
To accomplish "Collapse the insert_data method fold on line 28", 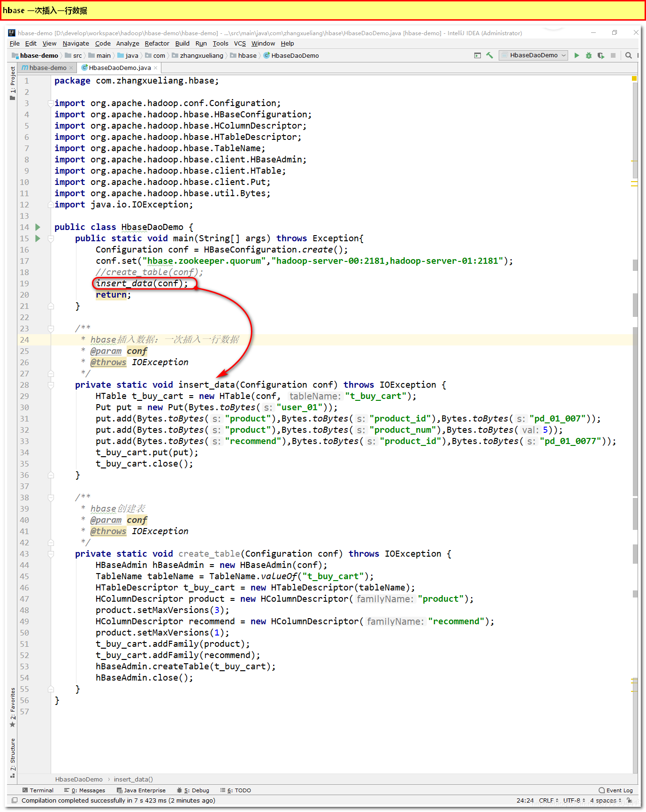I will tap(50, 385).
